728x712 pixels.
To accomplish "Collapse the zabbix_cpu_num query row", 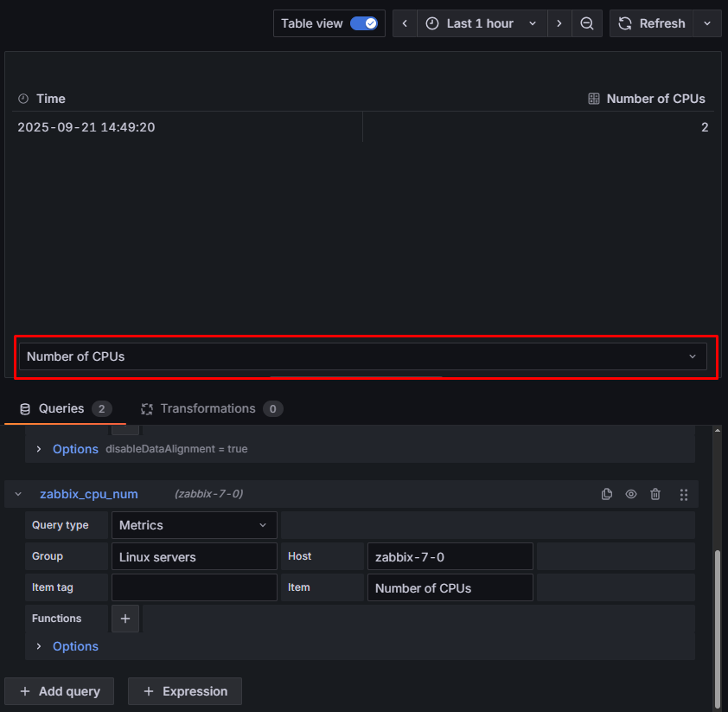I will [x=18, y=494].
